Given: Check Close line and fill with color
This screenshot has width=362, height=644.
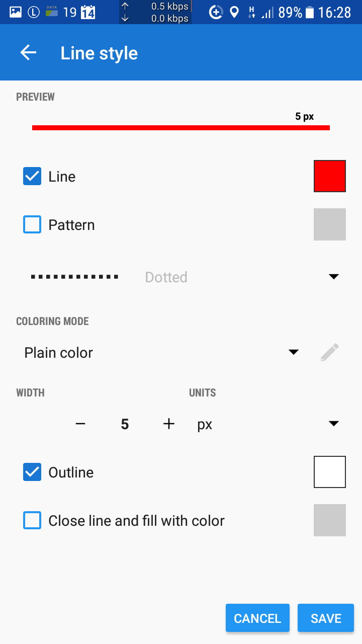Looking at the screenshot, I should pyautogui.click(x=32, y=521).
